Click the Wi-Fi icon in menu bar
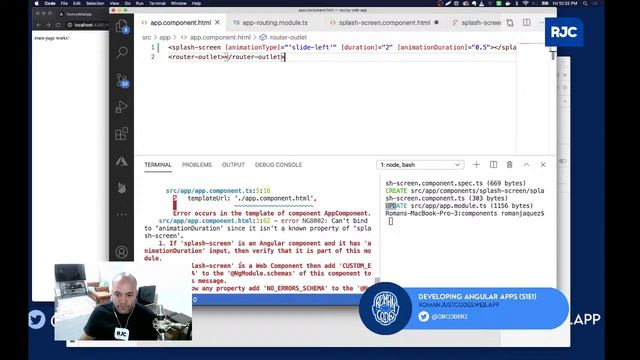The image size is (640, 360). click(x=526, y=3)
